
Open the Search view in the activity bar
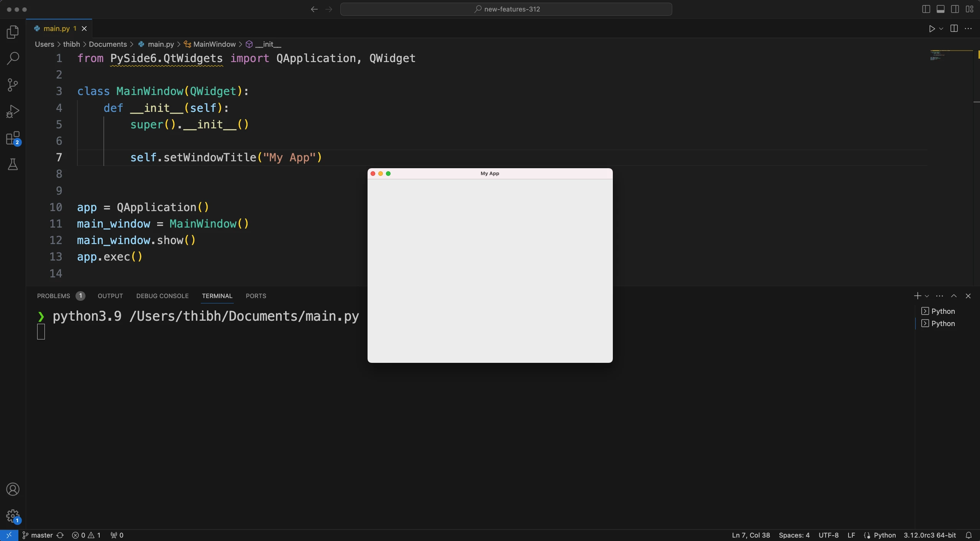(13, 58)
